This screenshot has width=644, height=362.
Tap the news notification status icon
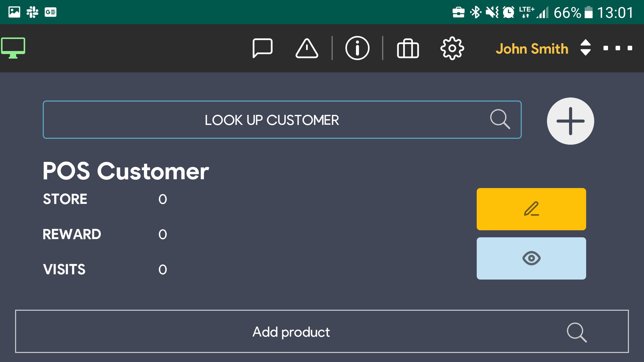pos(51,12)
